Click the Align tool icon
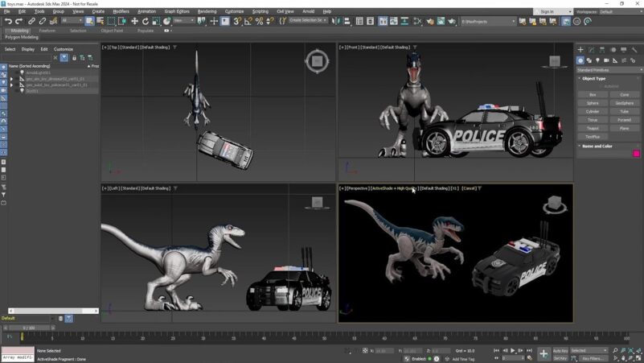 click(x=347, y=21)
